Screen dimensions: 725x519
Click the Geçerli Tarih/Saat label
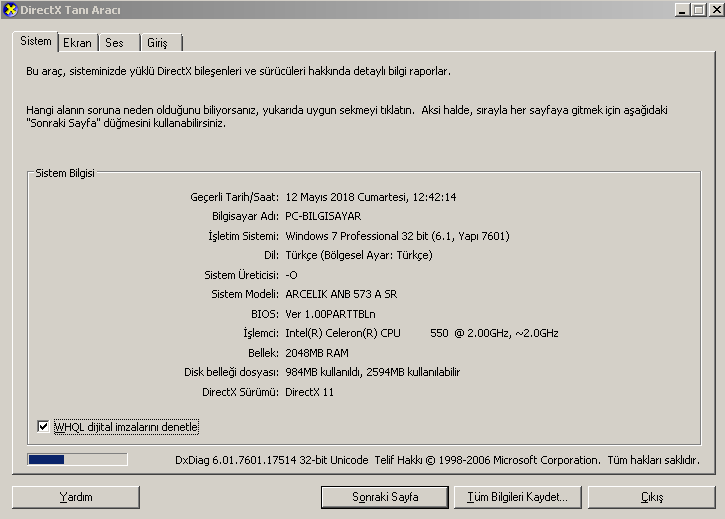pyautogui.click(x=234, y=197)
